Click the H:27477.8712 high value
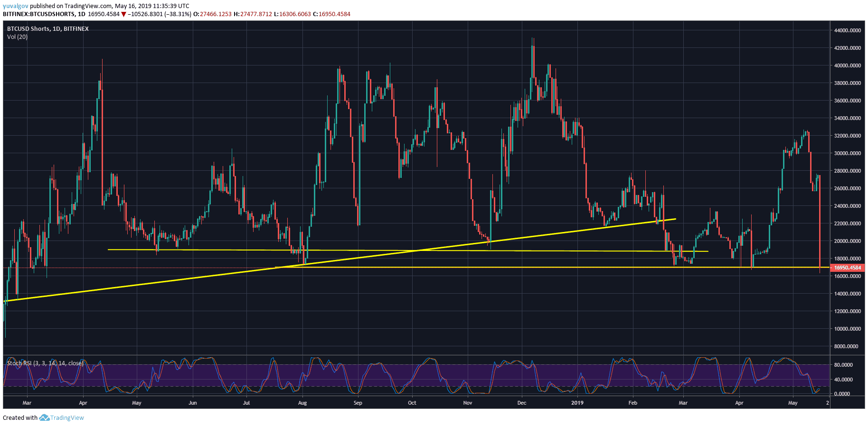868x426 pixels. click(253, 14)
